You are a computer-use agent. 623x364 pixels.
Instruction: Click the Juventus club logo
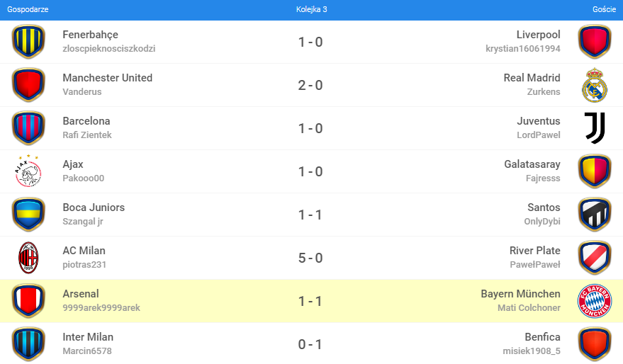click(595, 128)
